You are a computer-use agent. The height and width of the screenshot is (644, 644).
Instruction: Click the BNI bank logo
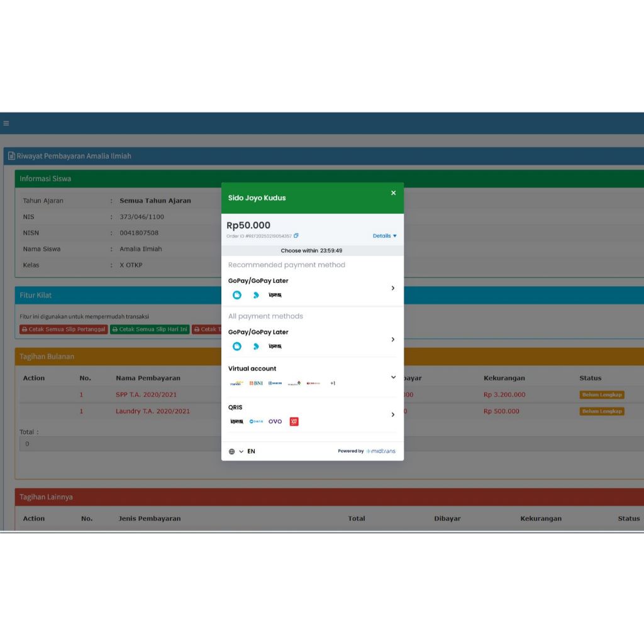pos(256,383)
